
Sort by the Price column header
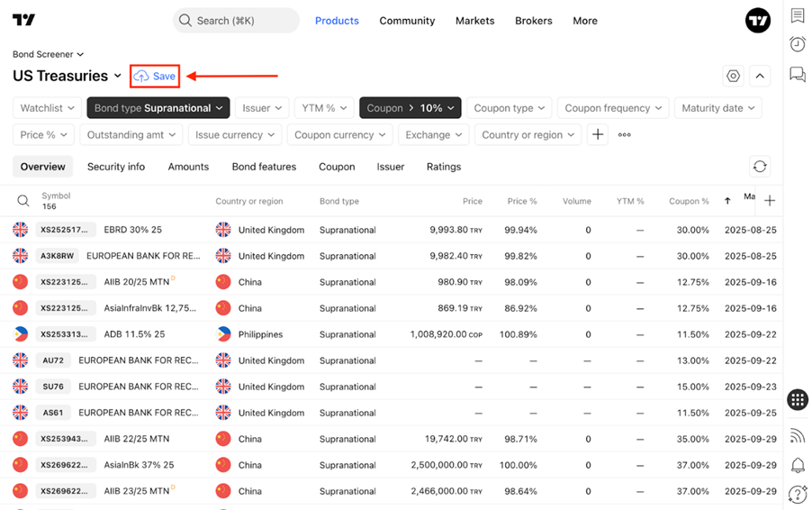click(x=473, y=201)
